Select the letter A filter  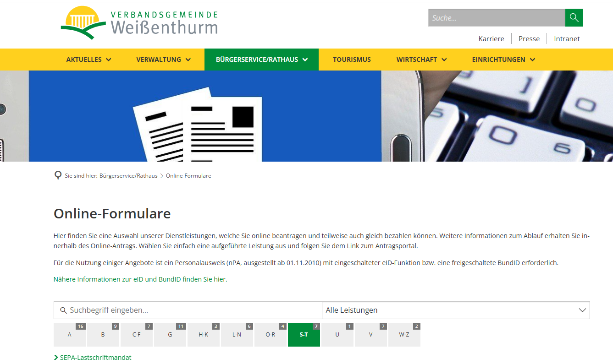(69, 334)
